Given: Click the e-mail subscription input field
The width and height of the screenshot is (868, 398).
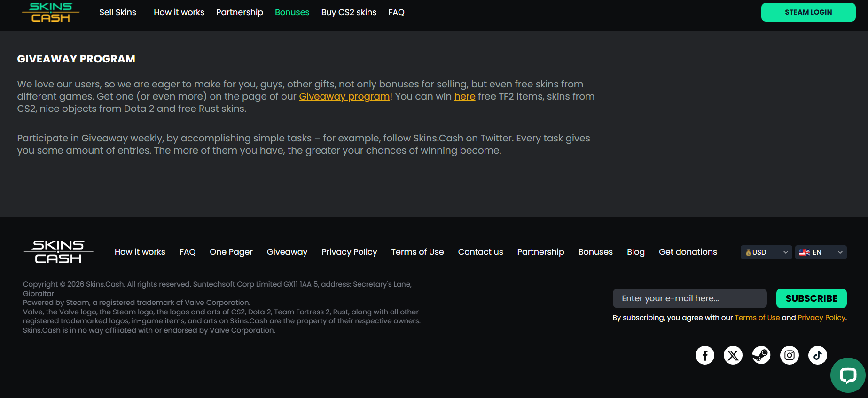Looking at the screenshot, I should click(x=690, y=298).
